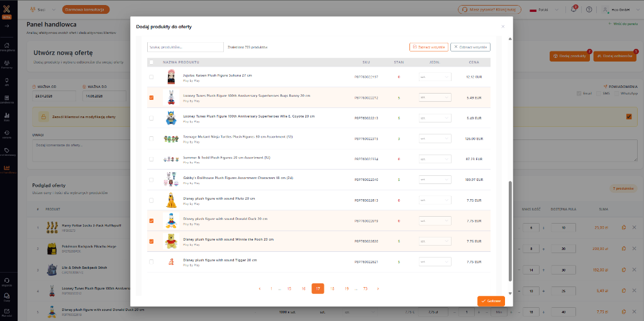Open notifications bell icon

[x=574, y=9]
